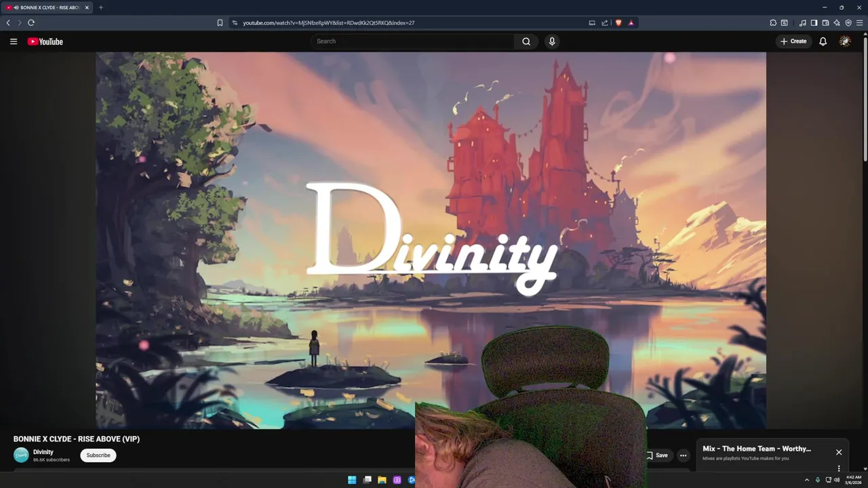The image size is (868, 488).
Task: Toggle the browser sidebar panel
Action: [x=814, y=22]
